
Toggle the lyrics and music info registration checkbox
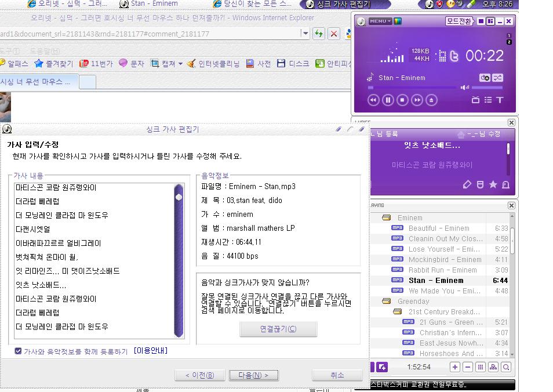(19, 351)
